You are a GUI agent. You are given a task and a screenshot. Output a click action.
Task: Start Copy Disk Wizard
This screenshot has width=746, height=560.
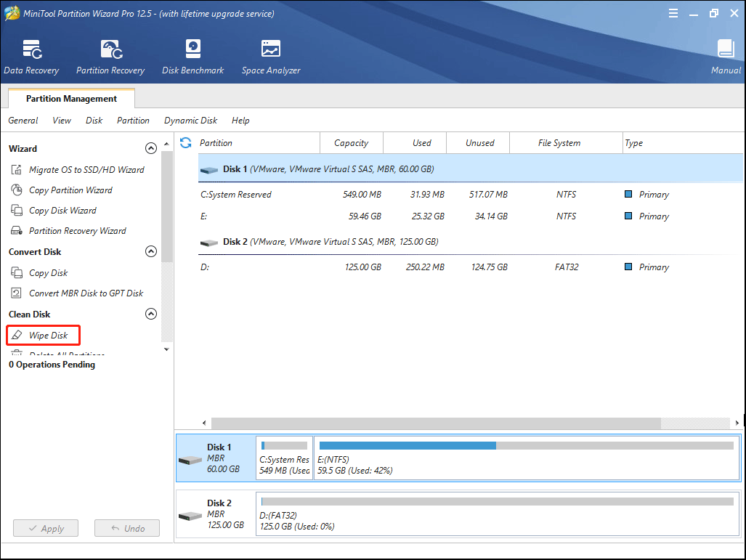click(62, 211)
